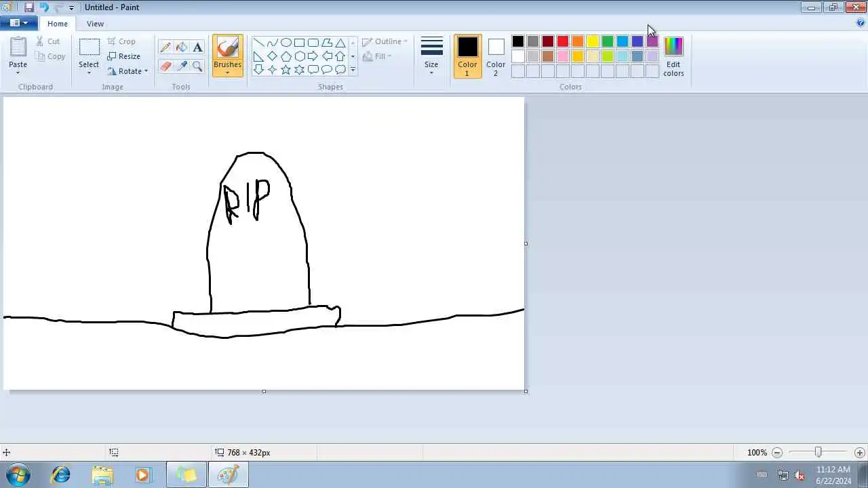Click the canvas bottom-right corner handle
Screen dimensions: 868x488
point(526,391)
